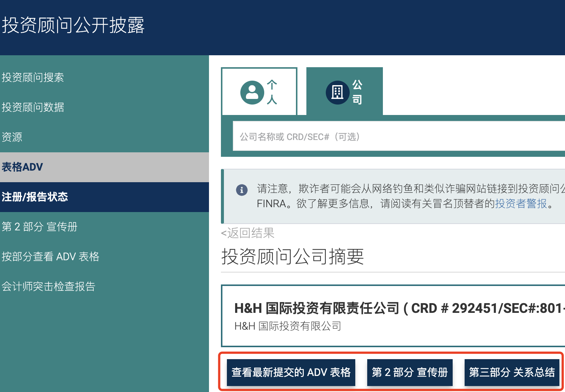Click 第三部分 关系总结 button
565x392 pixels.
click(512, 372)
